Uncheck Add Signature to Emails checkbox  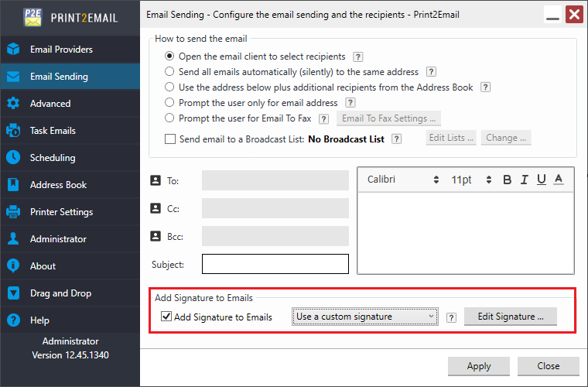click(x=166, y=317)
